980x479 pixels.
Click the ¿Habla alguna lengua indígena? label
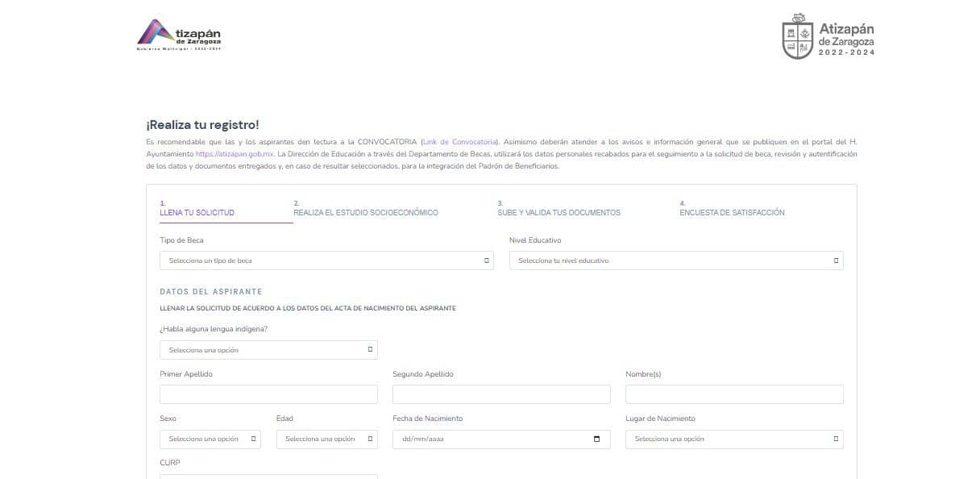214,329
